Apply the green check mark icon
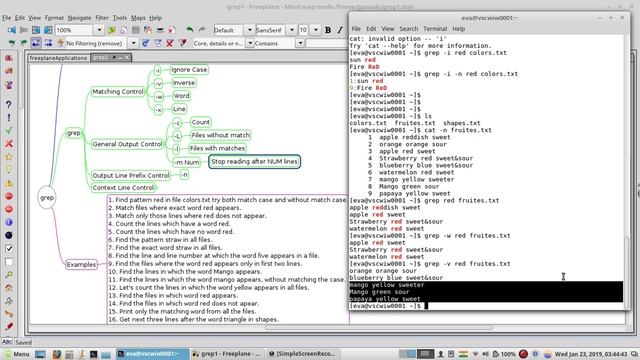The width and height of the screenshot is (640, 360). 9,131
